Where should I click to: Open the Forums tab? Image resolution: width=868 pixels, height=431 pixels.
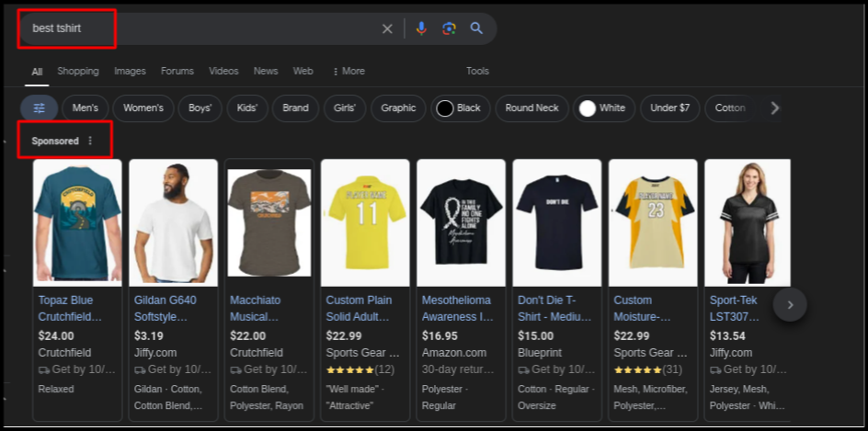pos(177,71)
